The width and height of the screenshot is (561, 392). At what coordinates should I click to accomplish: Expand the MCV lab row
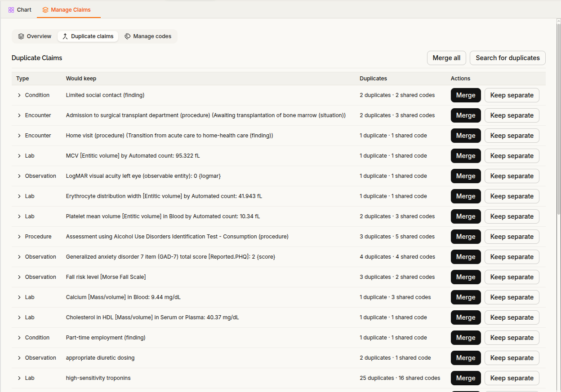tap(19, 156)
